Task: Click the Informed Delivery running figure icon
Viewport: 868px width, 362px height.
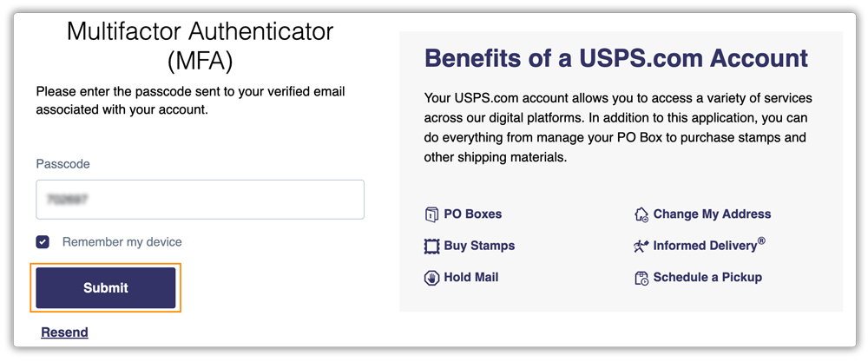Action: pos(641,247)
